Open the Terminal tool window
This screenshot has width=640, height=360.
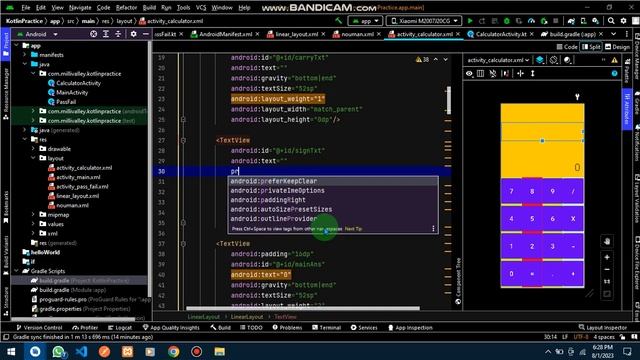pos(327,327)
